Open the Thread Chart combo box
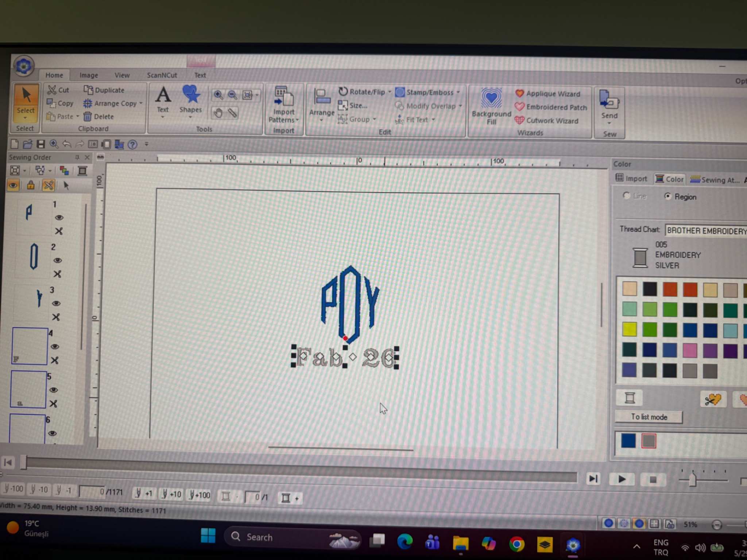Viewport: 747px width, 560px height. [706, 231]
